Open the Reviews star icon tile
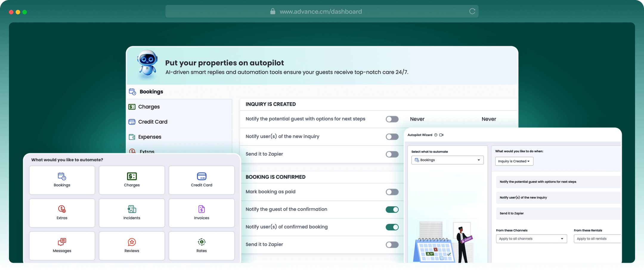The image size is (644, 272). [x=132, y=246]
